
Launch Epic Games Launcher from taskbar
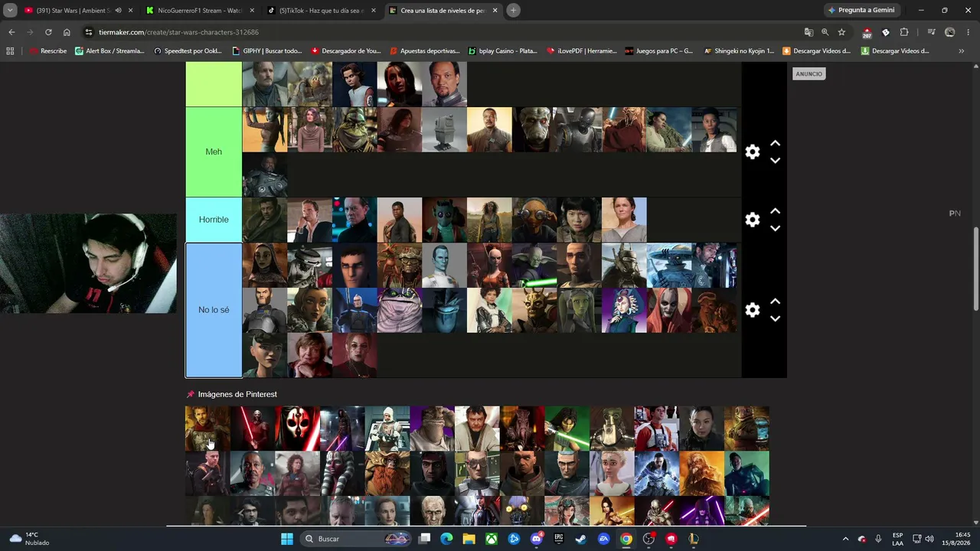558,539
